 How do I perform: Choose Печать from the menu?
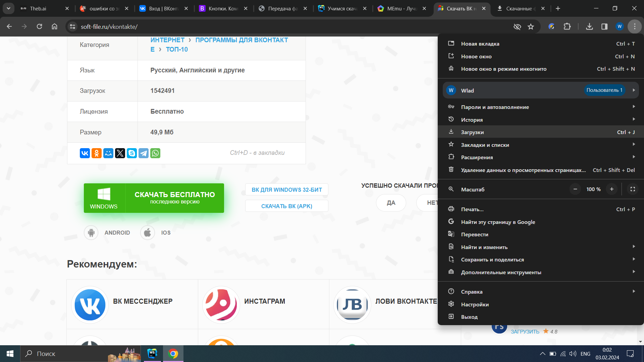coord(541,209)
